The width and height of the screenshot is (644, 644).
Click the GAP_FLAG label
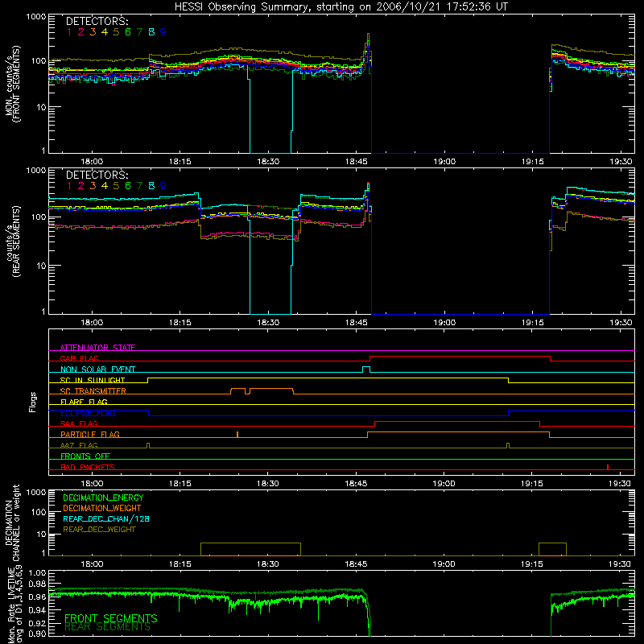79,358
